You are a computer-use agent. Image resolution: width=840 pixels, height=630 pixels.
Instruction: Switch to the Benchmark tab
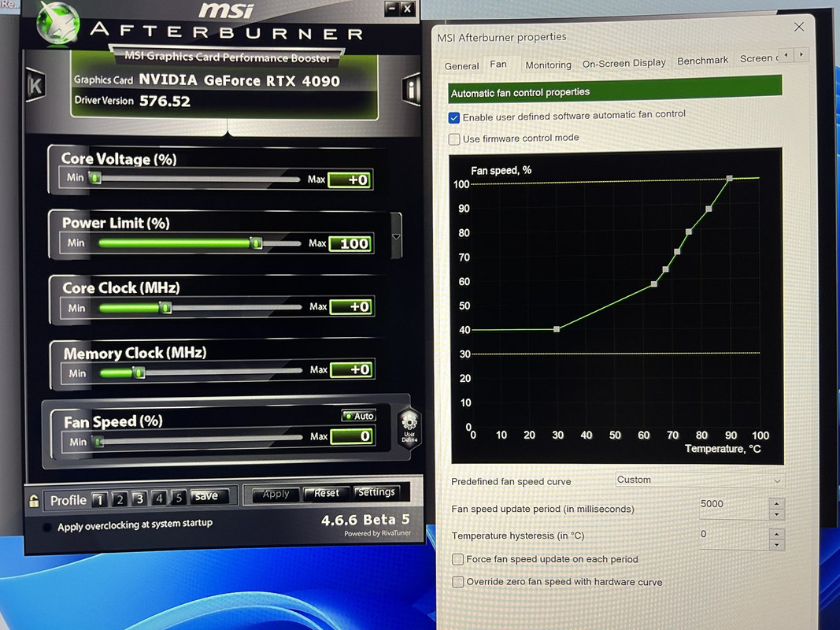(x=702, y=61)
